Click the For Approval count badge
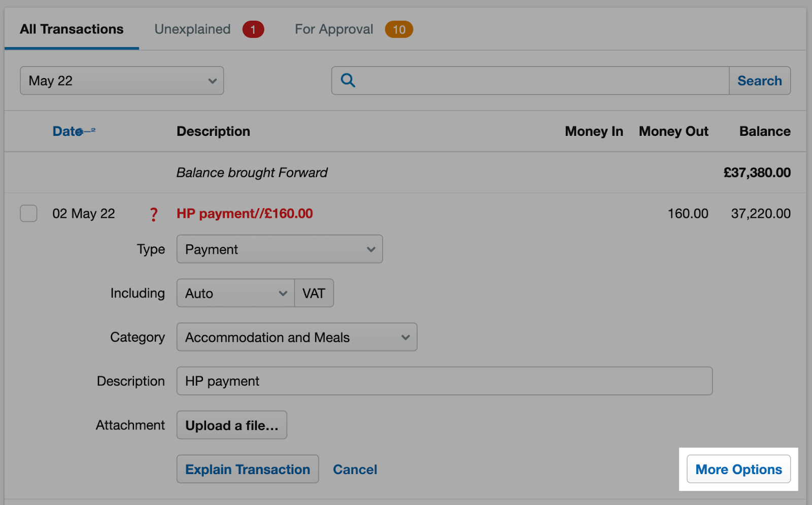The height and width of the screenshot is (505, 812). tap(399, 29)
